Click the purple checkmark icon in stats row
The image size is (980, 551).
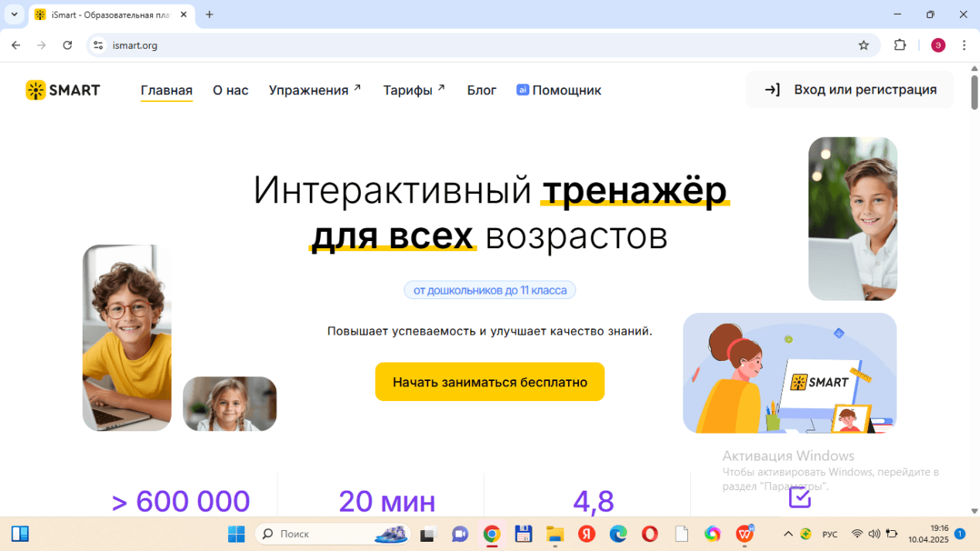pos(800,498)
